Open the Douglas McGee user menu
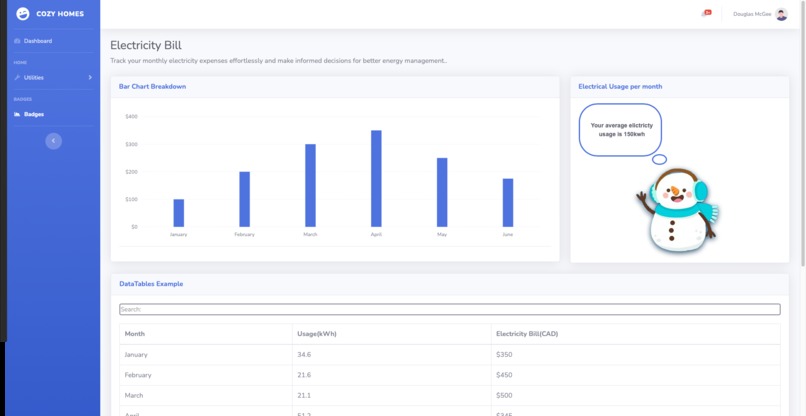Viewport: 806px width, 416px height. click(760, 14)
